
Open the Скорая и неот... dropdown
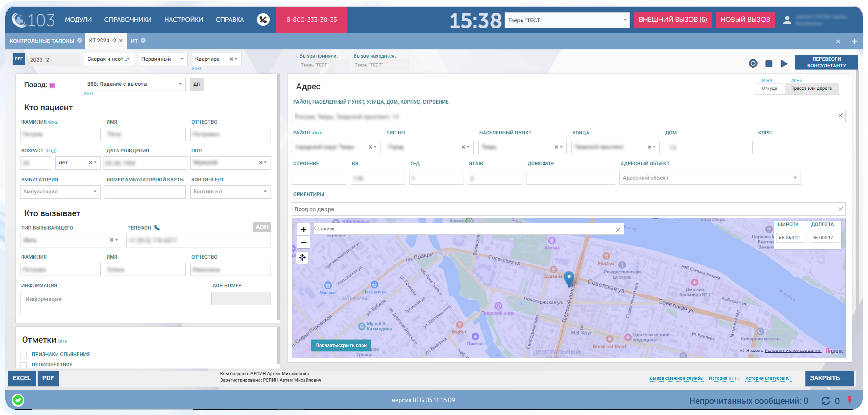[x=108, y=59]
